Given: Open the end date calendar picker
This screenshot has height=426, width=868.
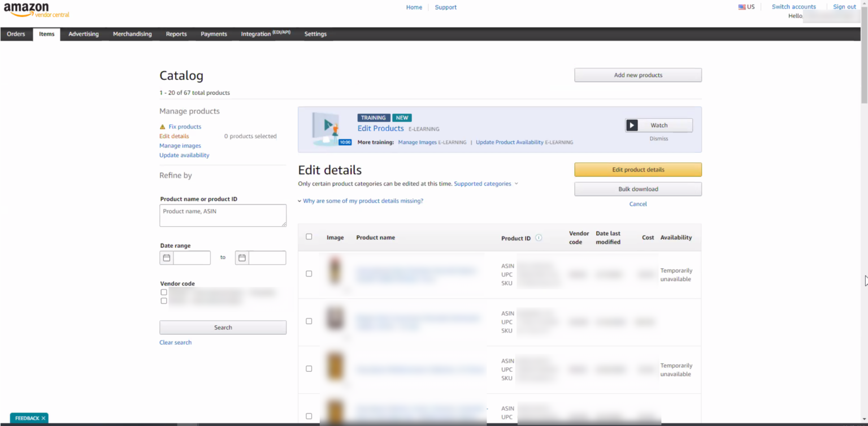Looking at the screenshot, I should [242, 257].
